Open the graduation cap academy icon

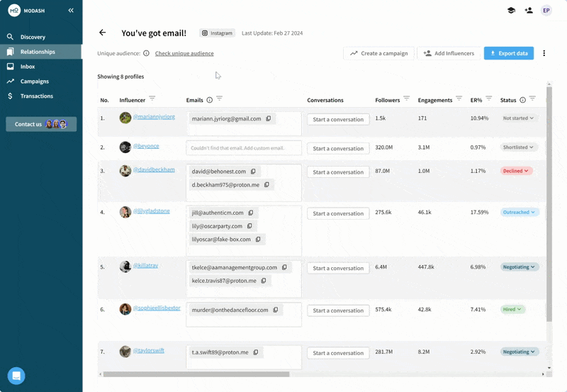[x=511, y=11]
